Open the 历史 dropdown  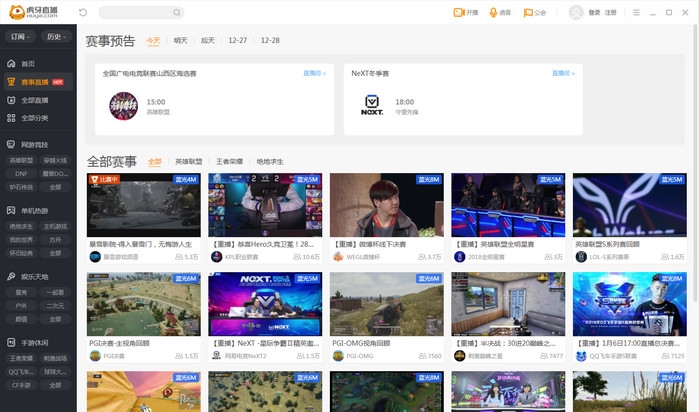click(x=57, y=37)
